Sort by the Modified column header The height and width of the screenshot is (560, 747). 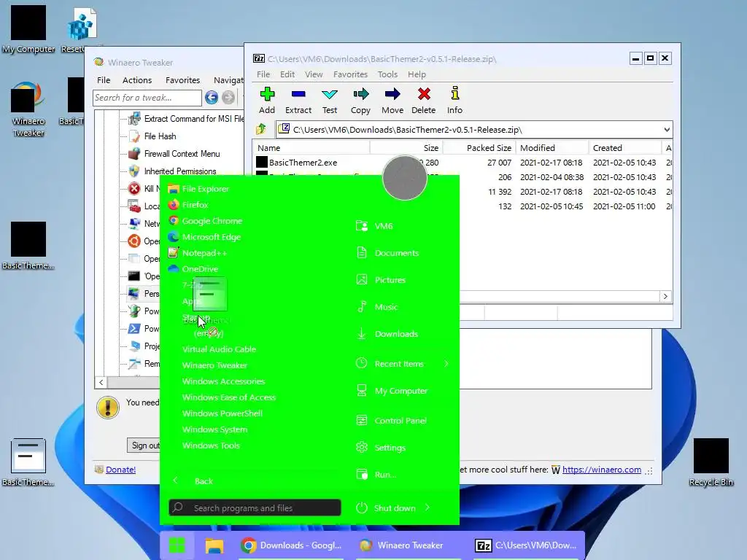pos(551,147)
